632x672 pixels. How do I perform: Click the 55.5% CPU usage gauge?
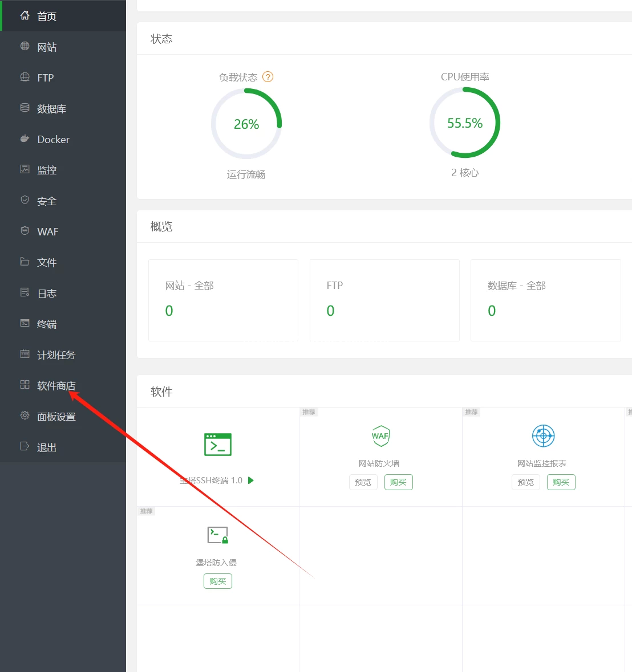(x=465, y=123)
